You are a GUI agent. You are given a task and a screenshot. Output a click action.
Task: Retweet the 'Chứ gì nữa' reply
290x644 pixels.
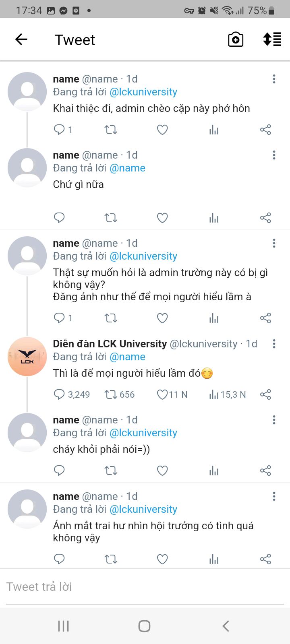click(111, 218)
